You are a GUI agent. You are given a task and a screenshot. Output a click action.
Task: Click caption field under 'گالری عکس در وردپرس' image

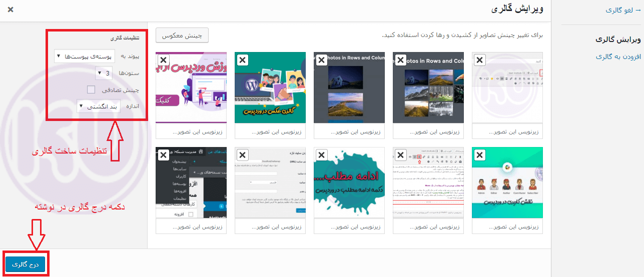click(270, 131)
